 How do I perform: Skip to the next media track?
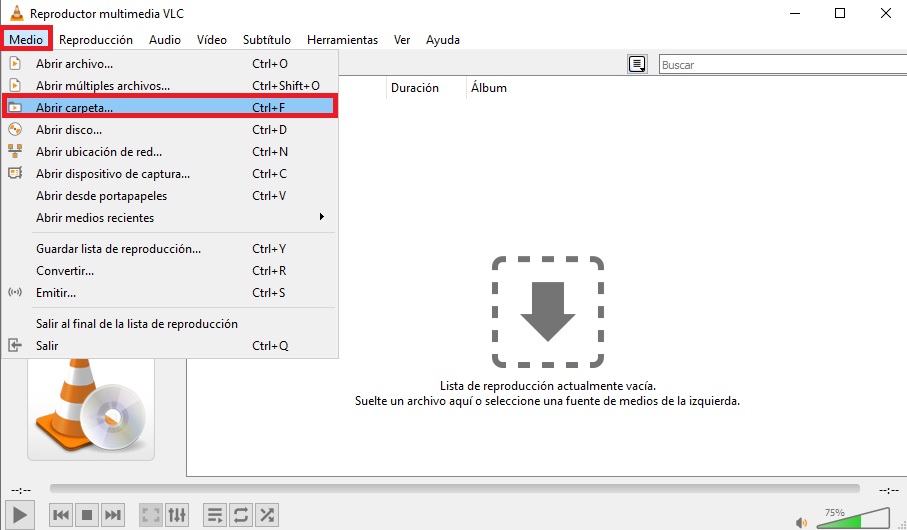pos(113,514)
